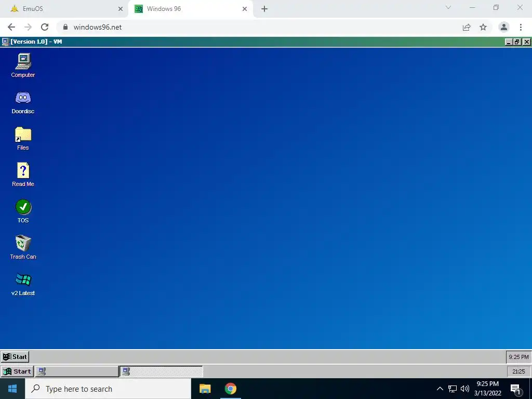Minimize the Version 1.0 VM window
The height and width of the screenshot is (399, 532).
[508, 42]
